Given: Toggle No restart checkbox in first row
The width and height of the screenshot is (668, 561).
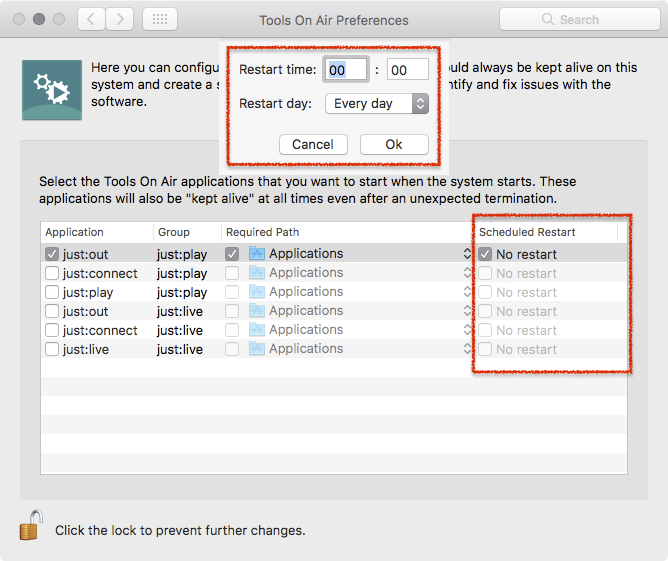Looking at the screenshot, I should 485,254.
